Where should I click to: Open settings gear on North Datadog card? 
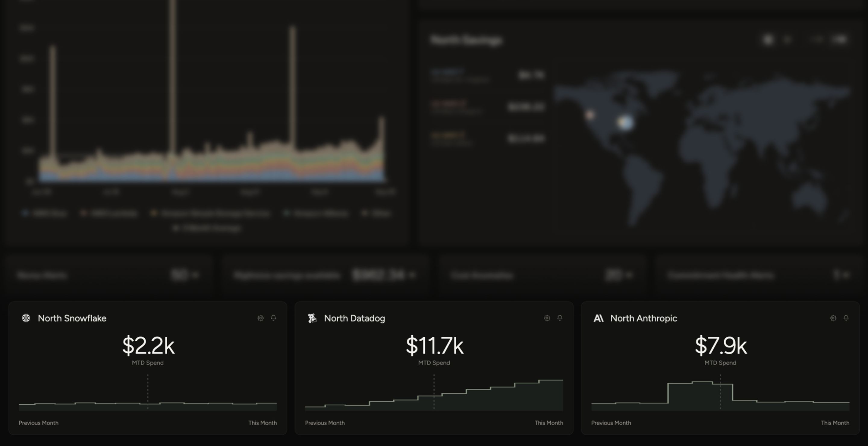547,318
